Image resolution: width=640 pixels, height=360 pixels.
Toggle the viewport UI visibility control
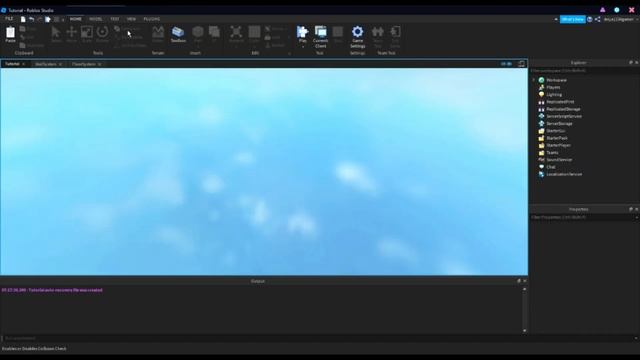click(x=506, y=64)
